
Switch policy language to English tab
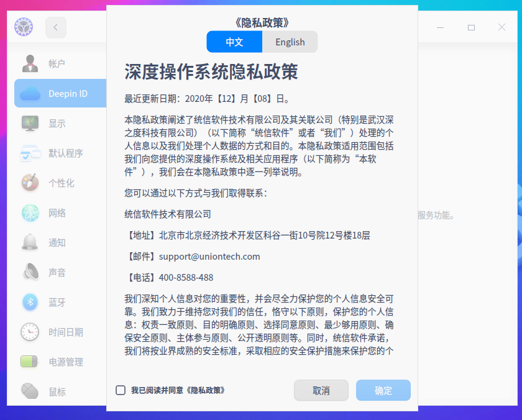290,42
